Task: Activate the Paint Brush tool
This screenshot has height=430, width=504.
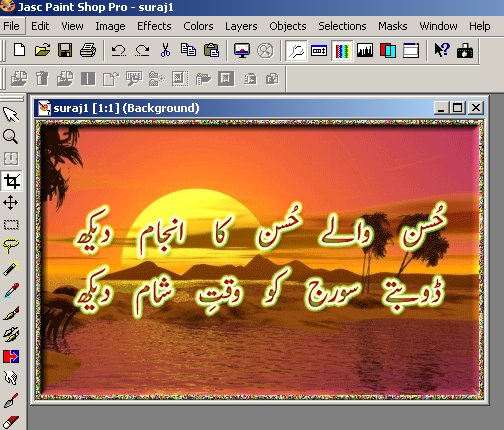Action: pyautogui.click(x=11, y=313)
